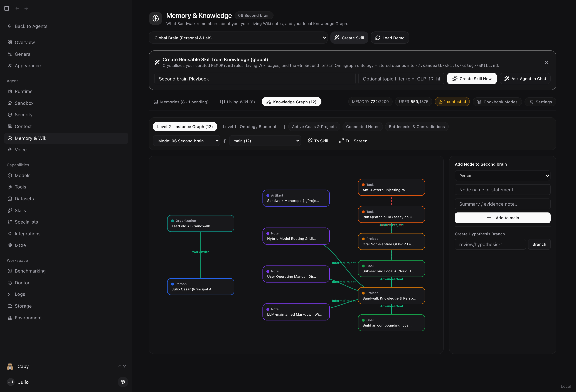The height and width of the screenshot is (392, 576).
Task: Go to the Sandbox section
Action: 66,103
